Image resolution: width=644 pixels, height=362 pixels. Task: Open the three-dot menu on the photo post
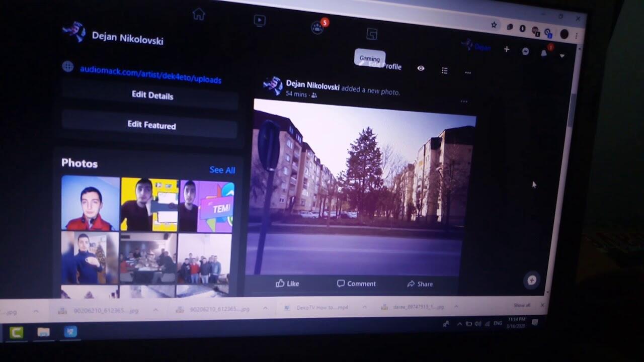(x=464, y=102)
